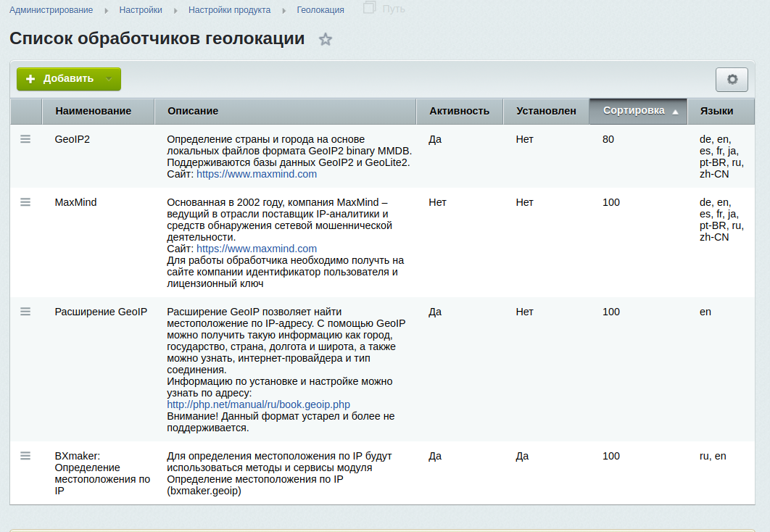Open the Настройки breadcrumb item
The image size is (770, 532).
click(141, 10)
